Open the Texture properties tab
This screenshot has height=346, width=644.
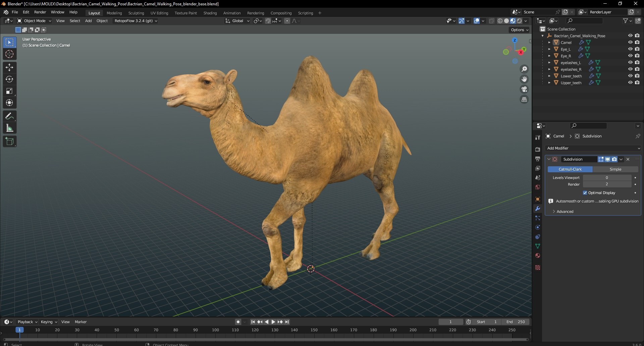tap(538, 268)
